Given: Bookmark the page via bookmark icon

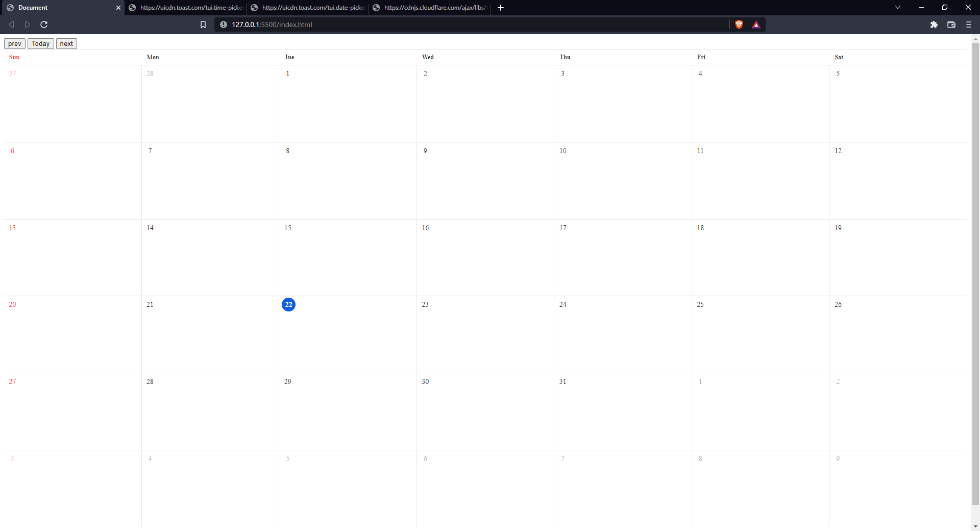Looking at the screenshot, I should [203, 24].
